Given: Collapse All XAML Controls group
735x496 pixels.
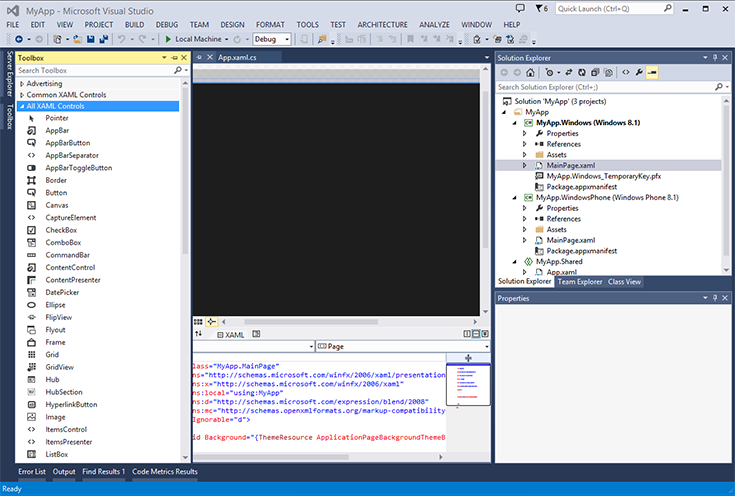Looking at the screenshot, I should (22, 106).
